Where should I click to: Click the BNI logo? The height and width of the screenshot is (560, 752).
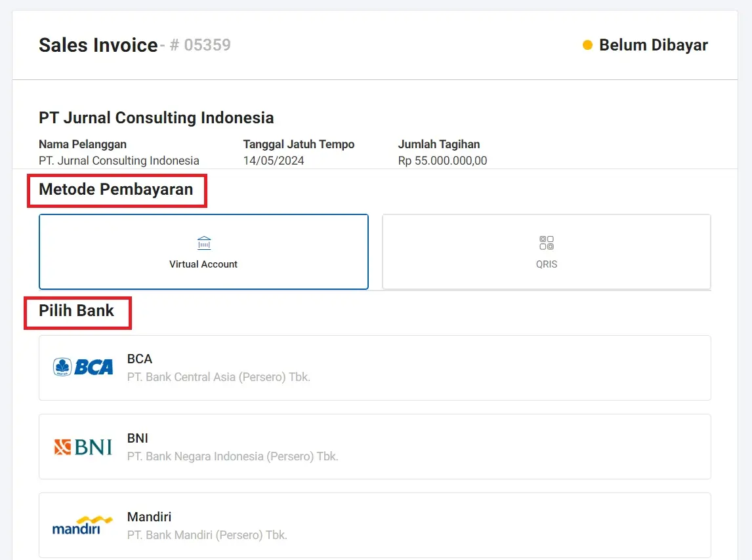pyautogui.click(x=83, y=447)
